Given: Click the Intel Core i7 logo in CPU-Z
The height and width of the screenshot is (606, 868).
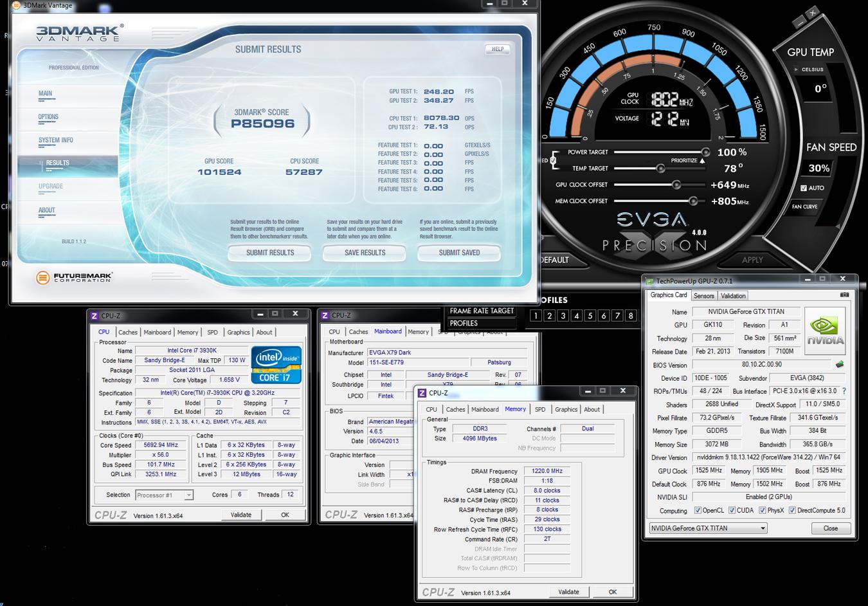Looking at the screenshot, I should [276, 365].
